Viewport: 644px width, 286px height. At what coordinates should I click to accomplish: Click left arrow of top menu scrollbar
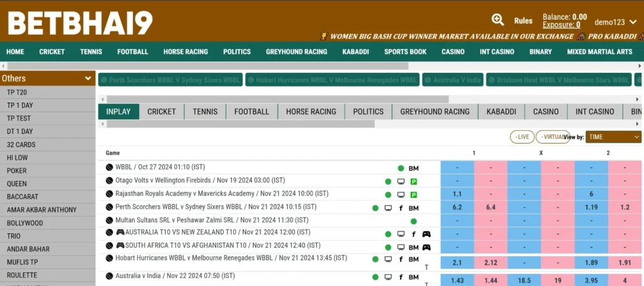pos(3,65)
